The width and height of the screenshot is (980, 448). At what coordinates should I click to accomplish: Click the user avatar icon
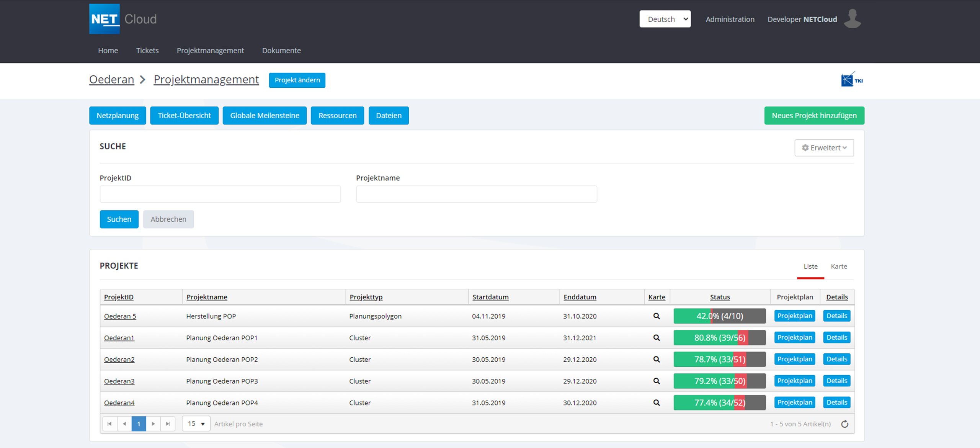click(x=853, y=19)
